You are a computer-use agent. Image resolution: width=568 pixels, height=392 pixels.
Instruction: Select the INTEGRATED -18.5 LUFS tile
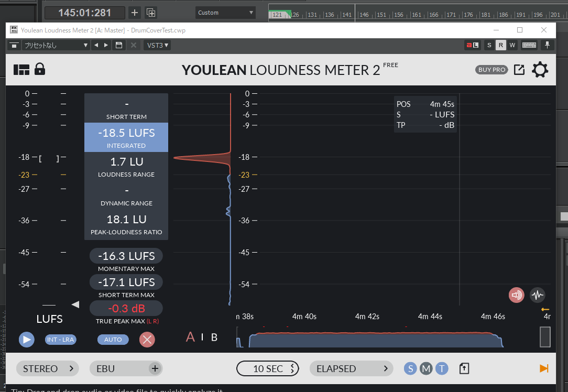tap(126, 137)
